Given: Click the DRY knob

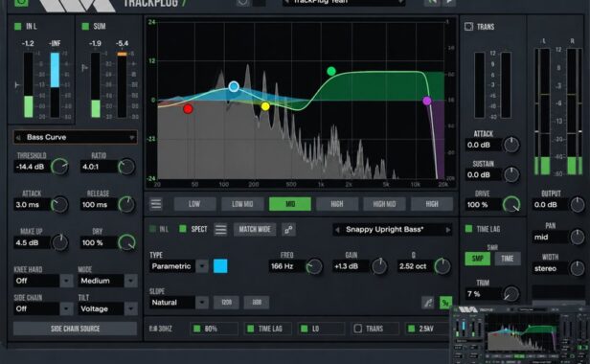Looking at the screenshot, I should click(x=126, y=242).
